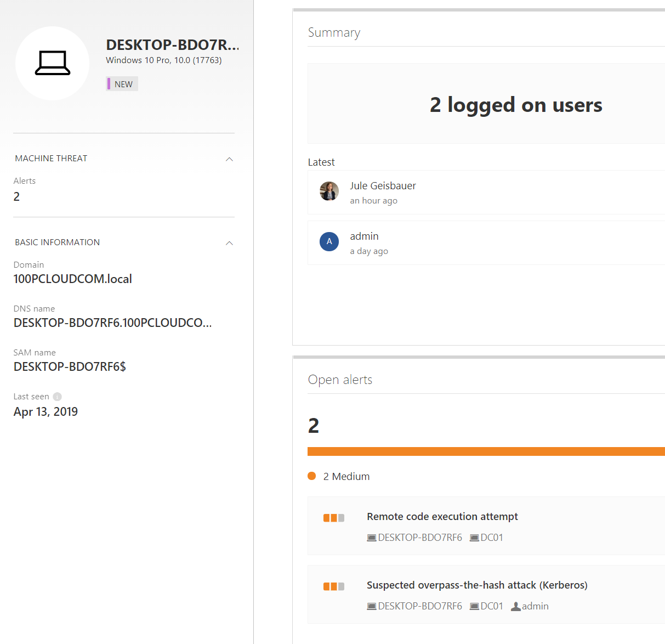Click the admin user icon in Kerberos alert
This screenshot has width=665, height=644.
click(x=515, y=606)
